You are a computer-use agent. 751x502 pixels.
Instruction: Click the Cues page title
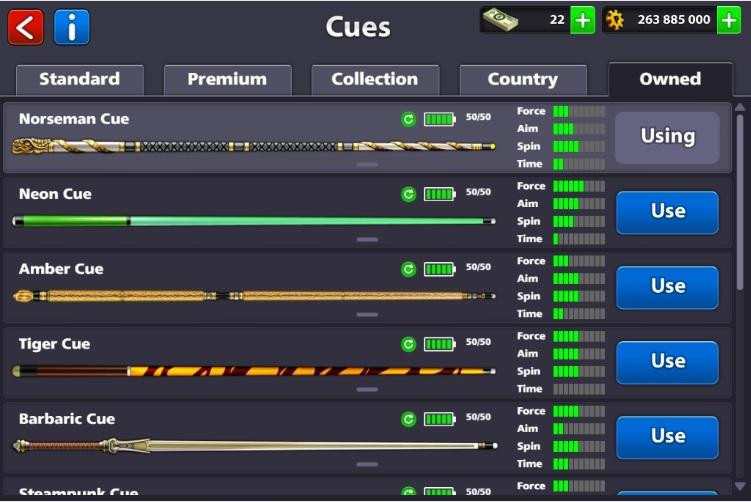tap(358, 27)
